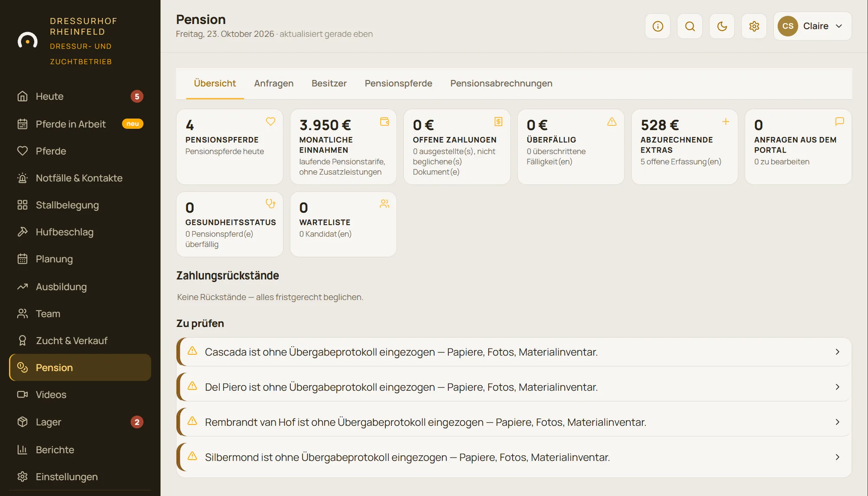The width and height of the screenshot is (868, 496).
Task: Switch to the Übersicht tab
Action: pyautogui.click(x=215, y=83)
